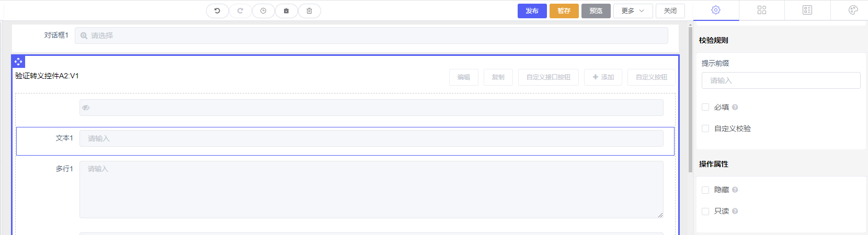Click the undo arrow icon
This screenshot has width=868, height=235.
217,11
